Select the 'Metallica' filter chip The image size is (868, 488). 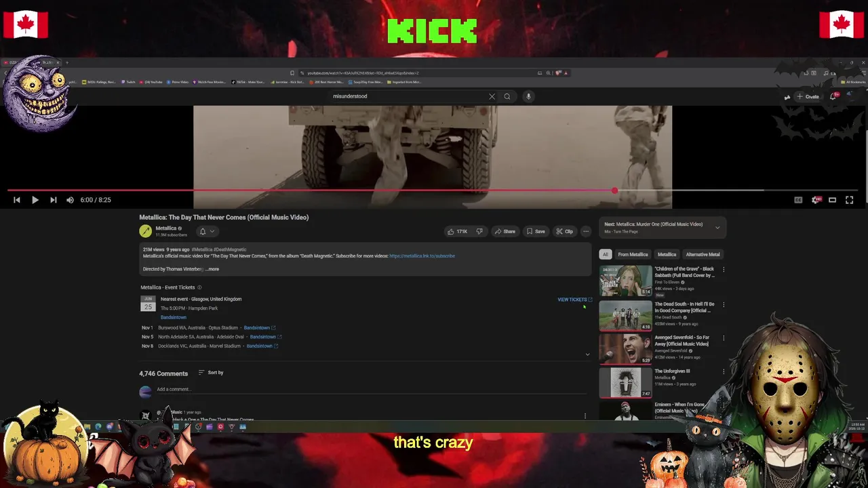click(667, 254)
